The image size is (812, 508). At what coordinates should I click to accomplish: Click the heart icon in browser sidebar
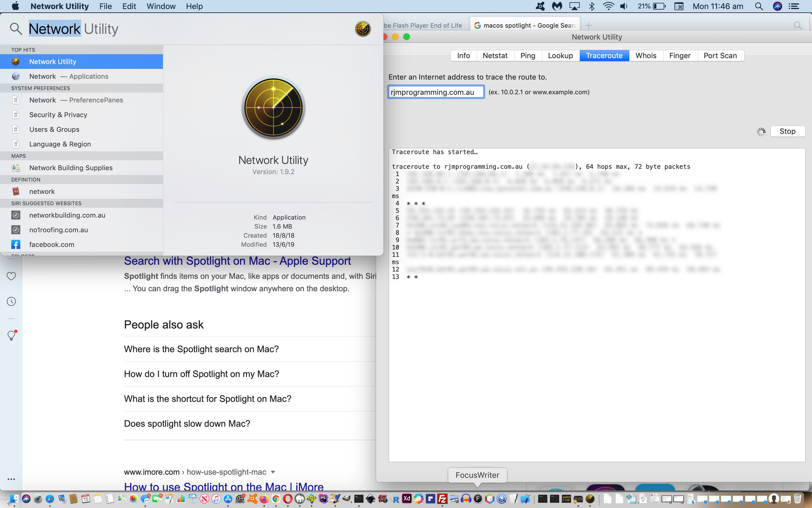click(x=11, y=276)
